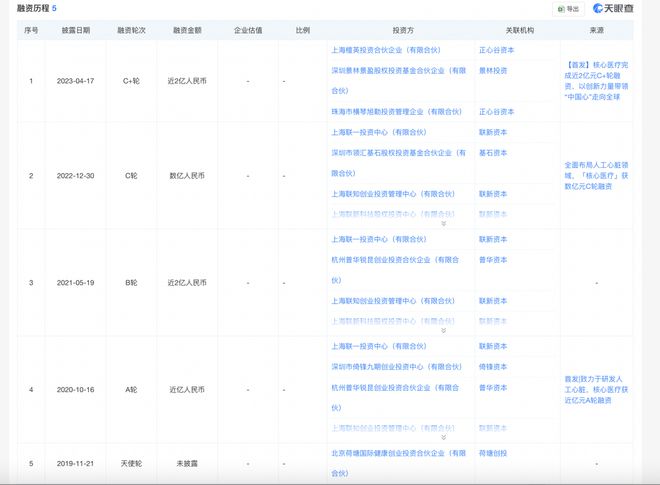Click the date cell 2020-10-16
Screen dimensions: 660x485
click(75, 389)
